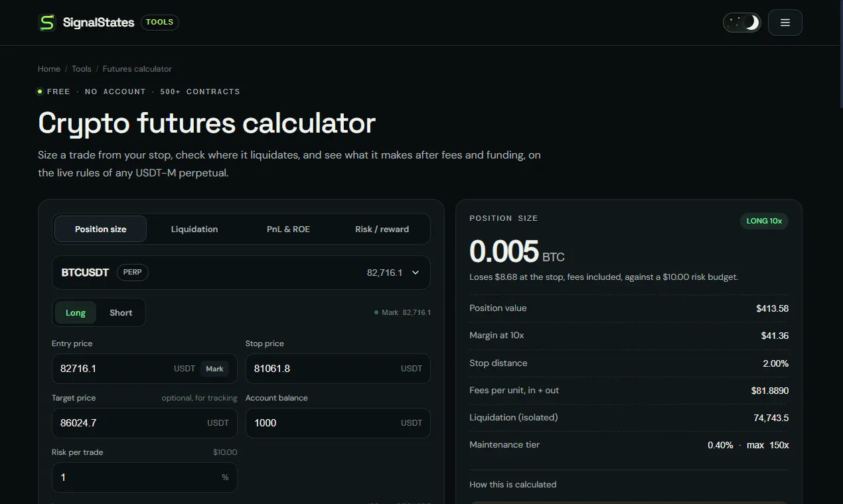Click the Margin at 10x value $41.36
The image size is (843, 504).
click(775, 336)
